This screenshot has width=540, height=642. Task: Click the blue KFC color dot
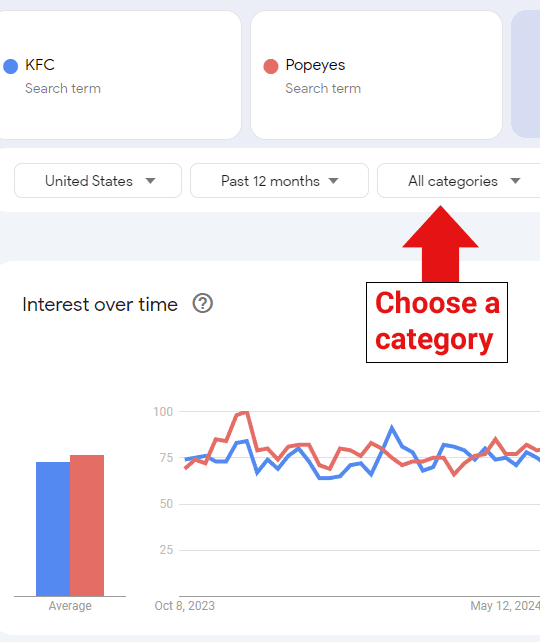11,66
